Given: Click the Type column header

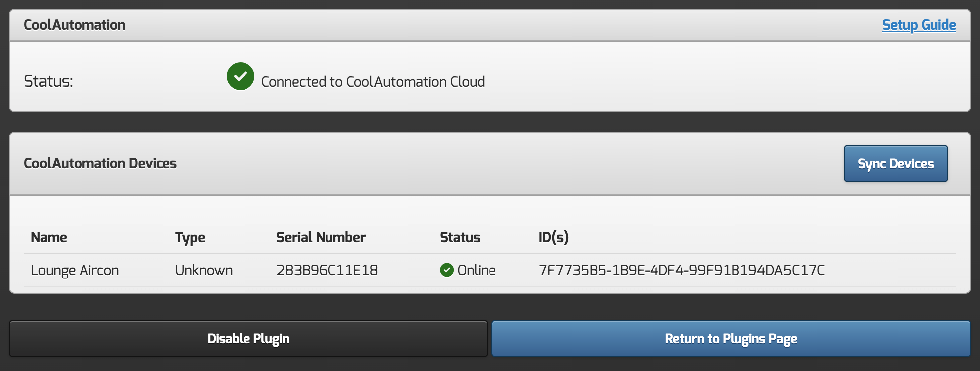Looking at the screenshot, I should [190, 237].
